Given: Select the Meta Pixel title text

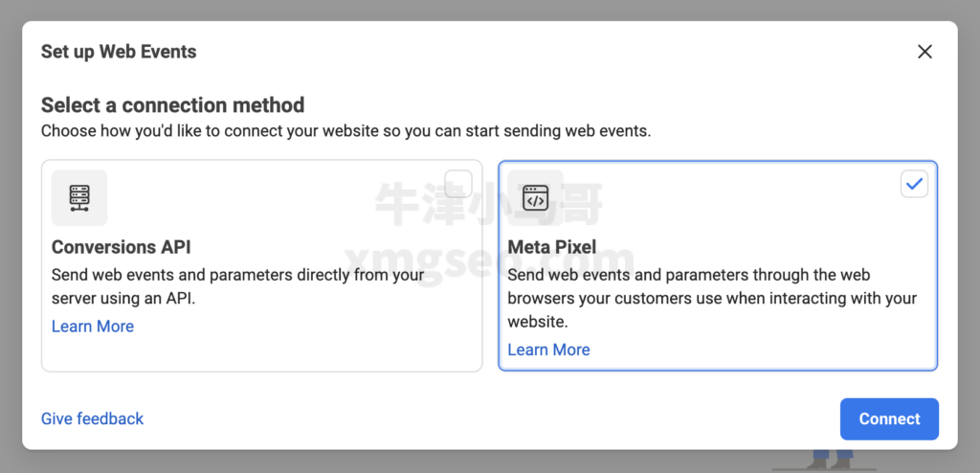Looking at the screenshot, I should [x=552, y=247].
